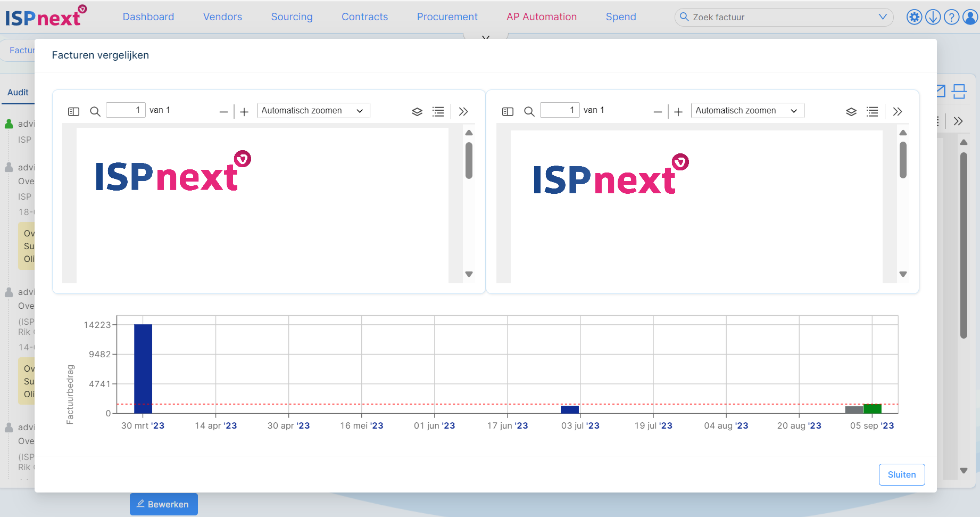The width and height of the screenshot is (980, 517).
Task: Click right viewer scrollbar up arrow
Action: 903,133
